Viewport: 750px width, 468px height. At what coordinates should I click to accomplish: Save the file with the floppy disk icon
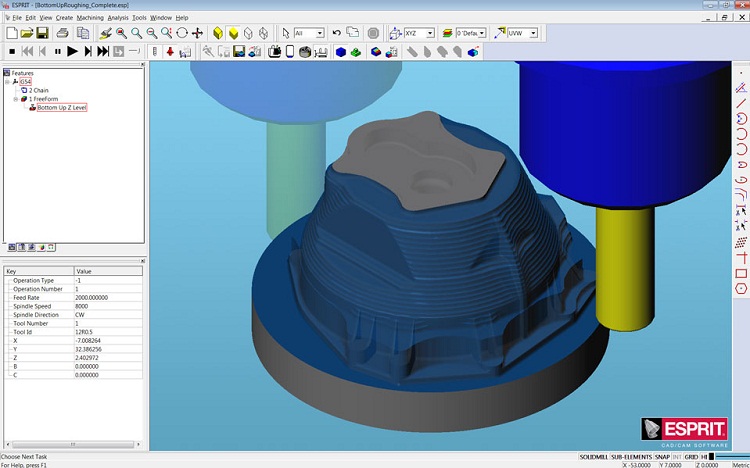click(43, 33)
